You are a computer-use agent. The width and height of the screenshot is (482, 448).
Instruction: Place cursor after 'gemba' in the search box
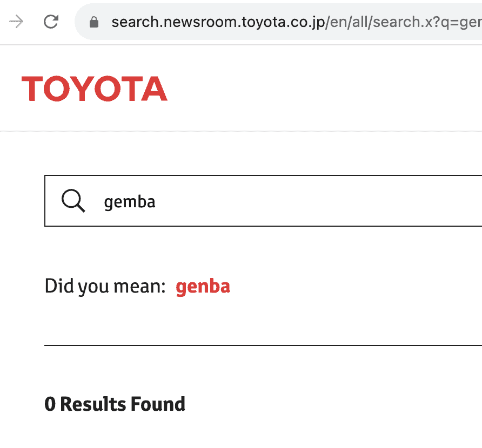(x=156, y=202)
